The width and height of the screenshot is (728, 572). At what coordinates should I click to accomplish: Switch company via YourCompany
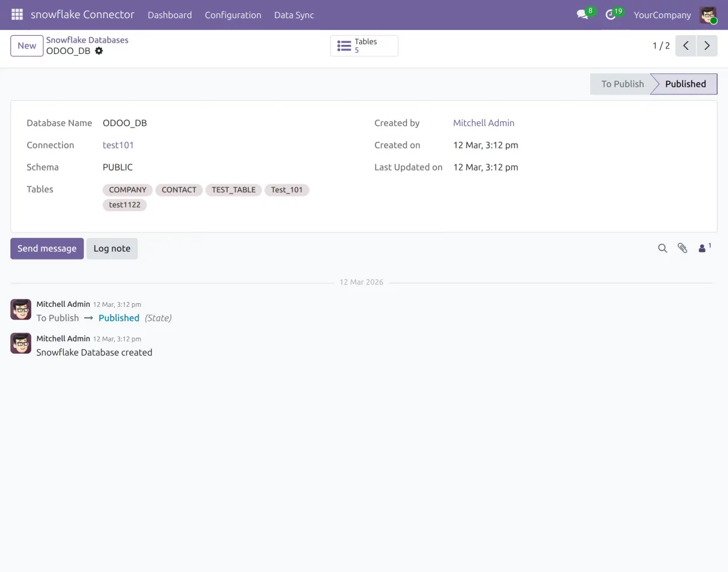(x=662, y=15)
